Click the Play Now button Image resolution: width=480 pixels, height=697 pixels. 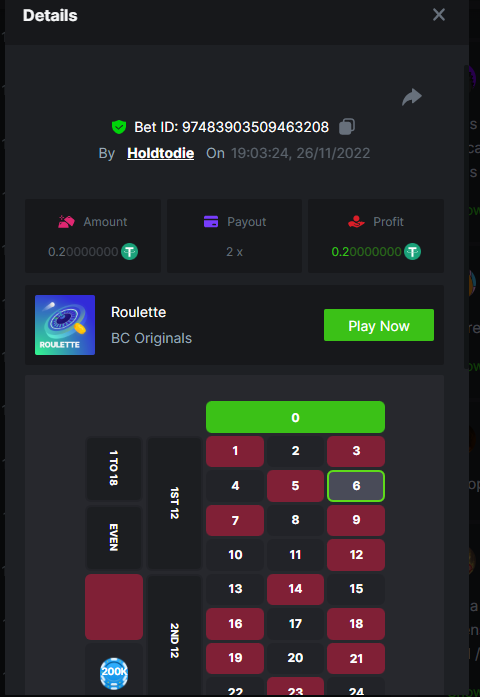click(379, 325)
